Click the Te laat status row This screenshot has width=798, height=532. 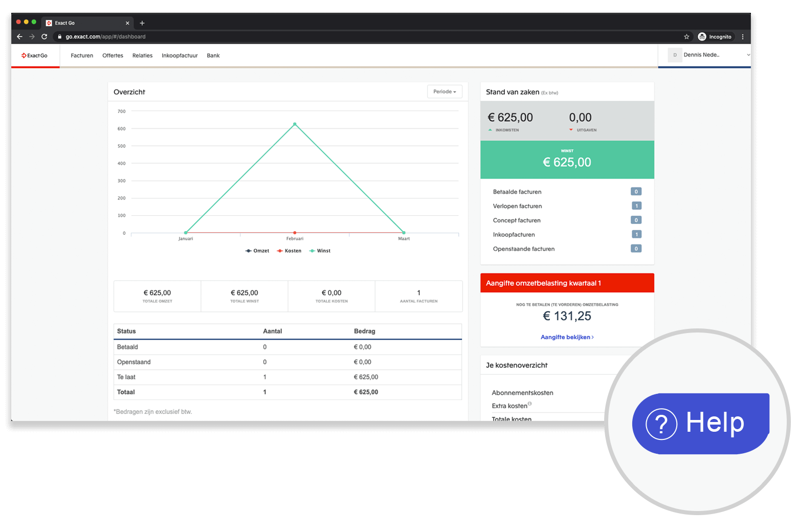287,377
